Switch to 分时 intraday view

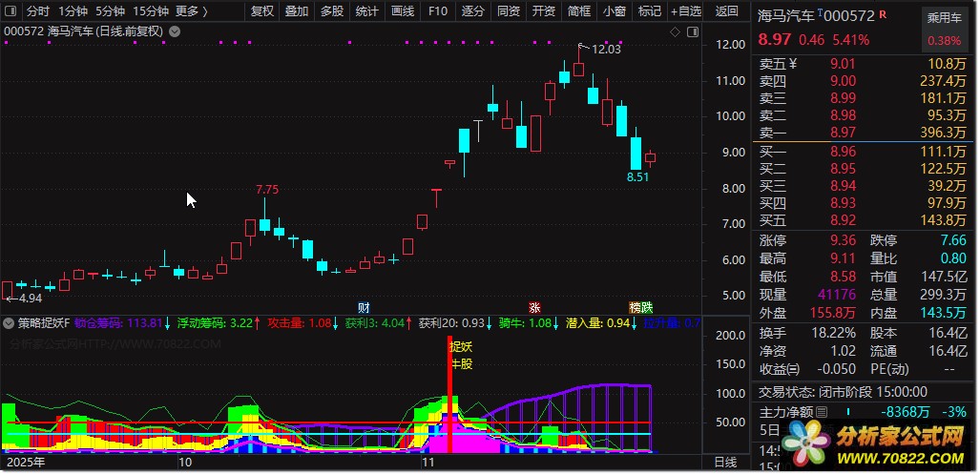[37, 11]
